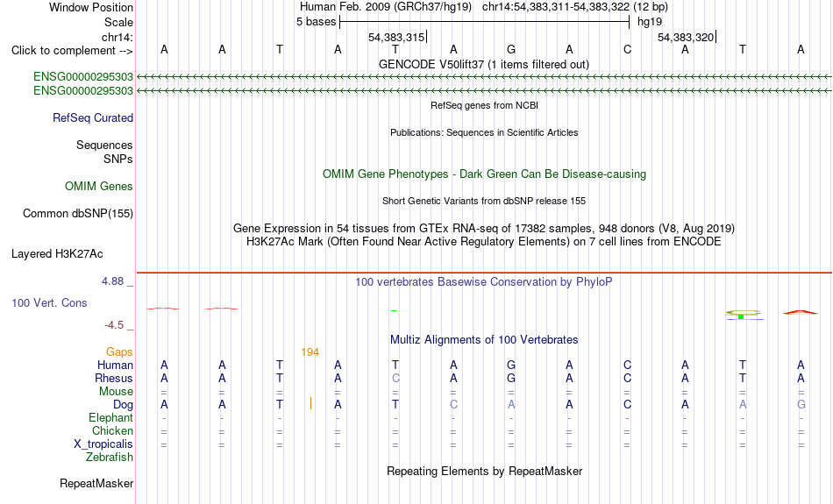
Task: Click the orange insertion bar in Dog row
Action: (x=310, y=403)
